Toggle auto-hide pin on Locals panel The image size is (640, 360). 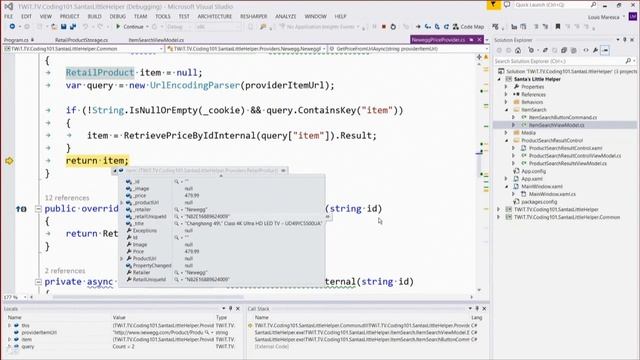tap(231, 309)
